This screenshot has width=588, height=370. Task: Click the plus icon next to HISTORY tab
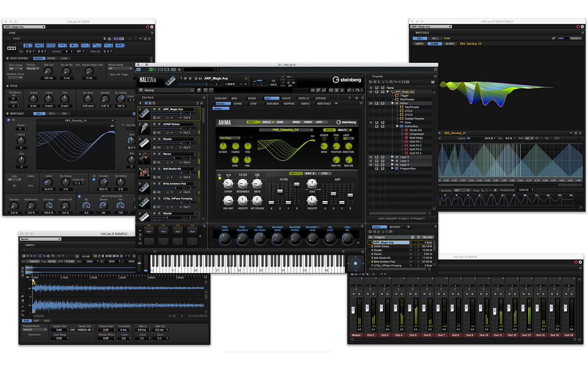[x=408, y=227]
